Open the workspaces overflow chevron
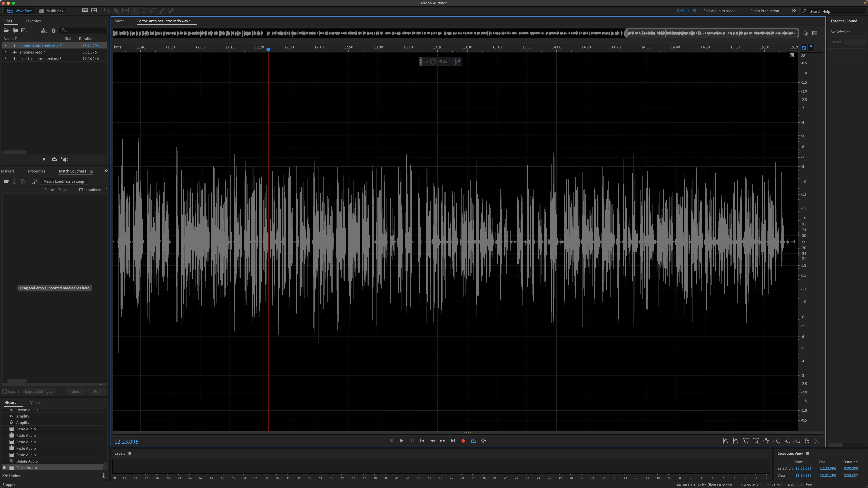 (x=794, y=11)
